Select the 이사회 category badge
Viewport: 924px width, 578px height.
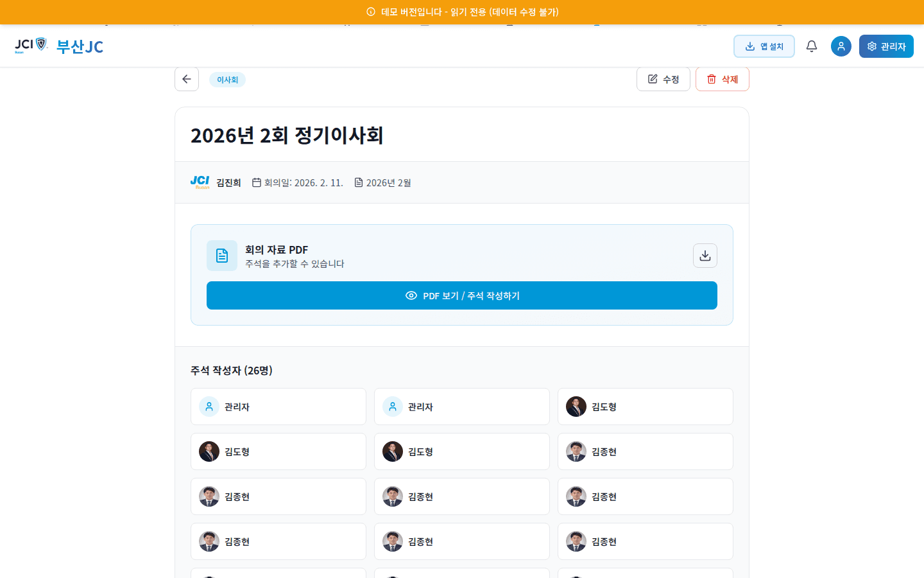[227, 79]
